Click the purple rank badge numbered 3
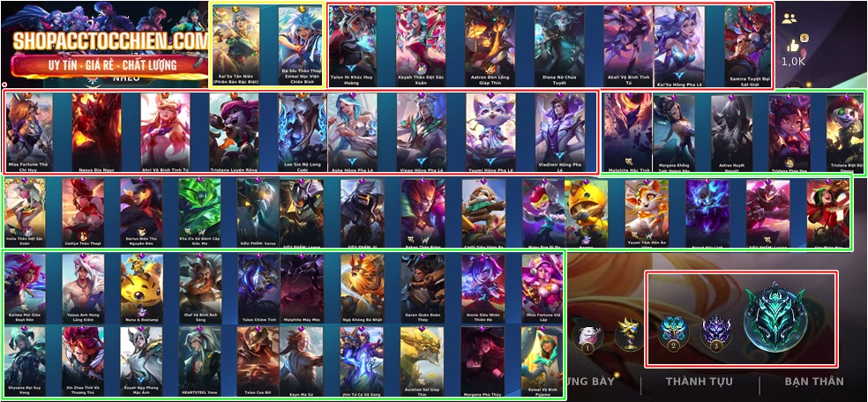The width and height of the screenshot is (868, 402). coord(717,333)
